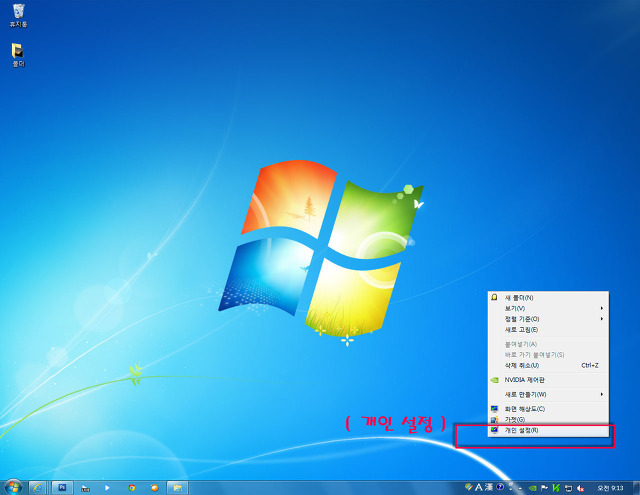Open the taskbar clock showing 오전 9:13
This screenshot has width=640, height=495.
click(x=610, y=488)
